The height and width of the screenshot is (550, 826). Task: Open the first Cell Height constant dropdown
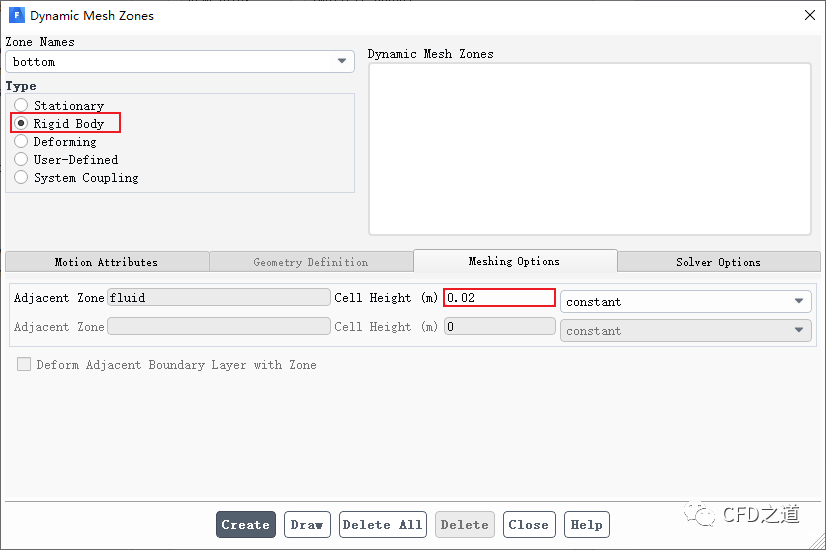point(685,301)
